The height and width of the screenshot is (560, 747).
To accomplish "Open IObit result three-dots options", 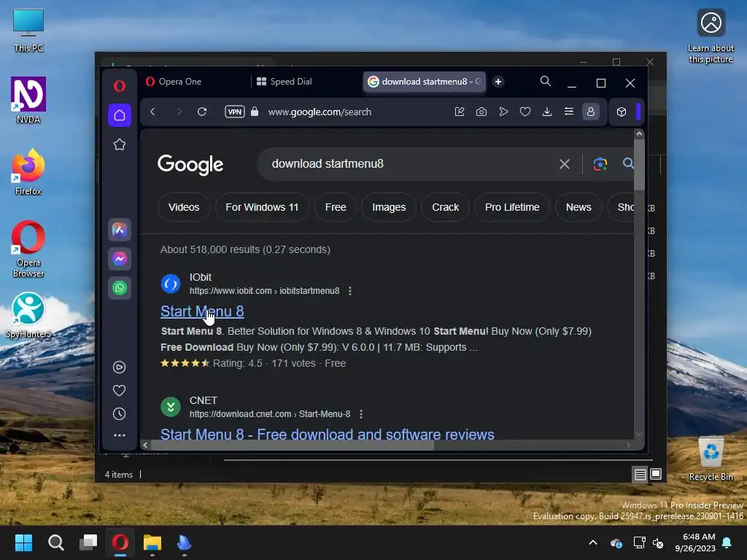I will (350, 291).
